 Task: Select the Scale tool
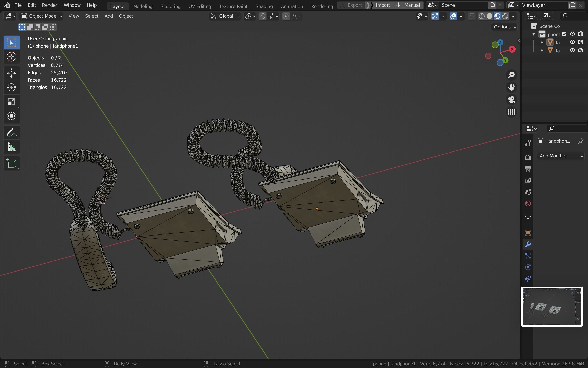point(11,102)
